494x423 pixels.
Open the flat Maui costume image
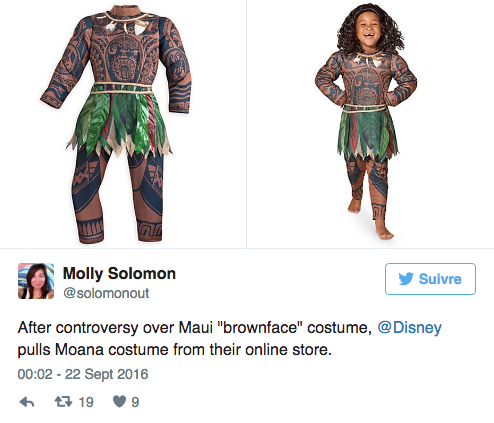pos(123,124)
